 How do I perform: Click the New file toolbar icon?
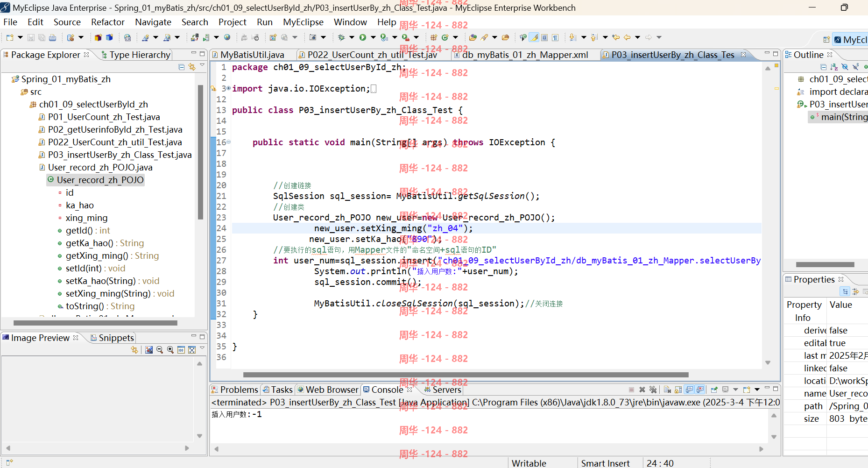(x=9, y=37)
